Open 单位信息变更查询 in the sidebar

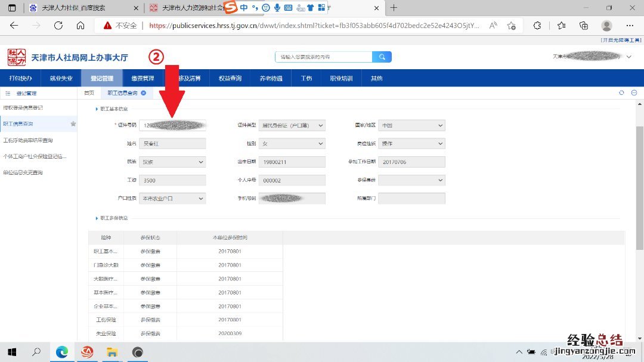point(23,172)
